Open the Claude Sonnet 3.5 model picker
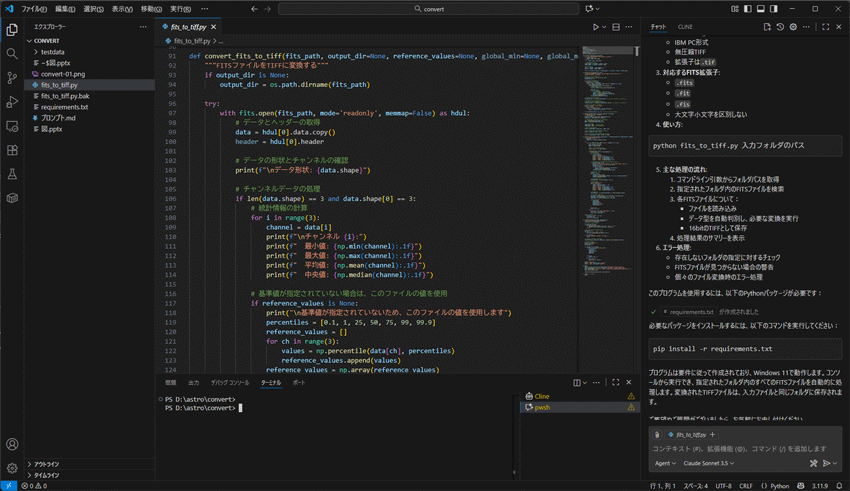850x491 pixels. pyautogui.click(x=708, y=463)
